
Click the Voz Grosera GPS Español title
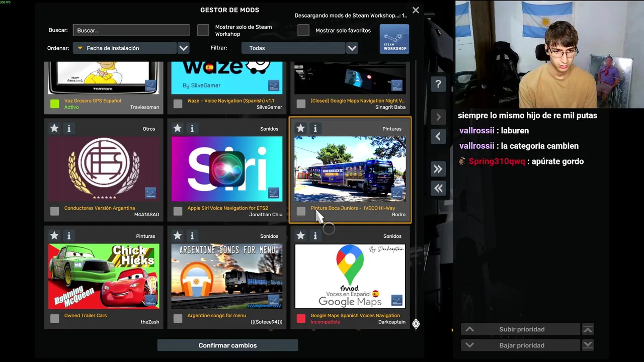point(93,101)
